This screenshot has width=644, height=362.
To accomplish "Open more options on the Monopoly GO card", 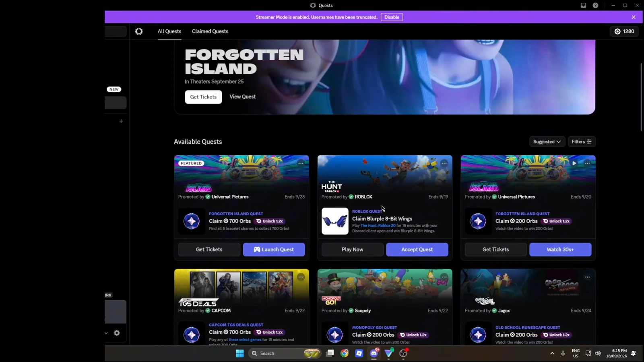I will click(444, 277).
